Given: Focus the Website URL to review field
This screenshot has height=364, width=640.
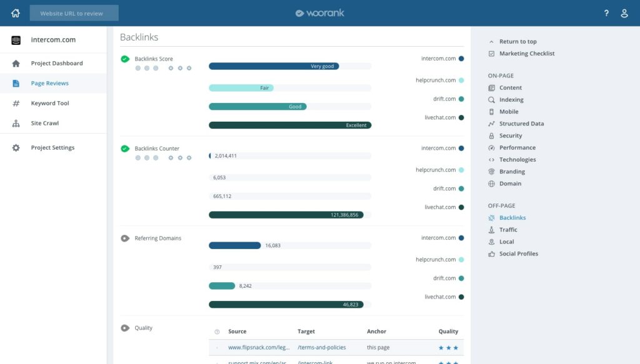Looking at the screenshot, I should [74, 13].
